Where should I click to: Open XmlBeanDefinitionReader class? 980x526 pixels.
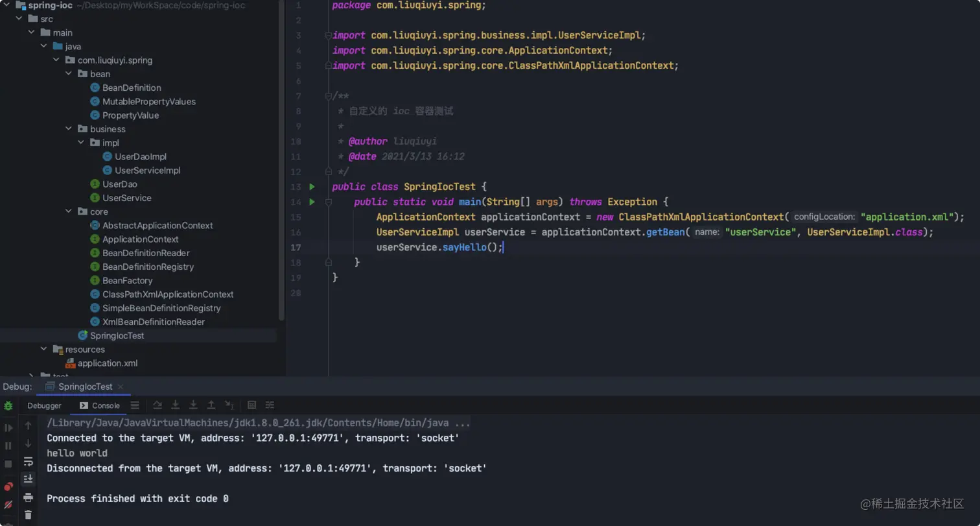coord(147,322)
